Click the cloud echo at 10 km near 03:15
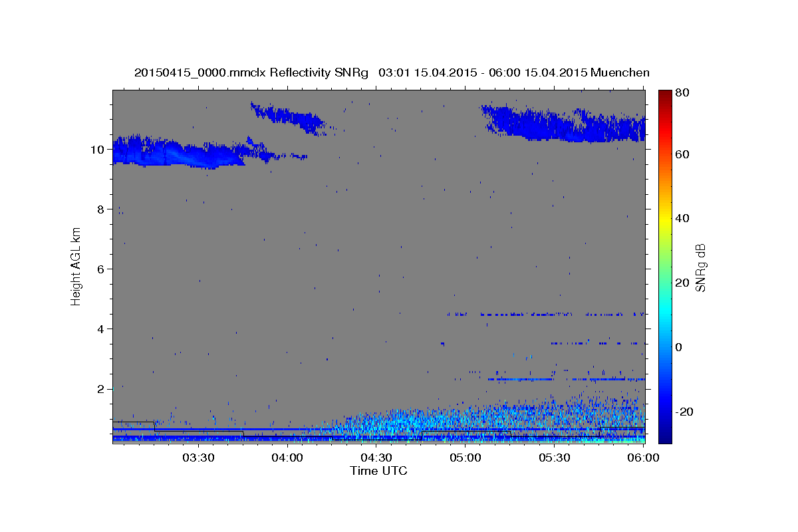The width and height of the screenshot is (798, 532). coord(180,154)
